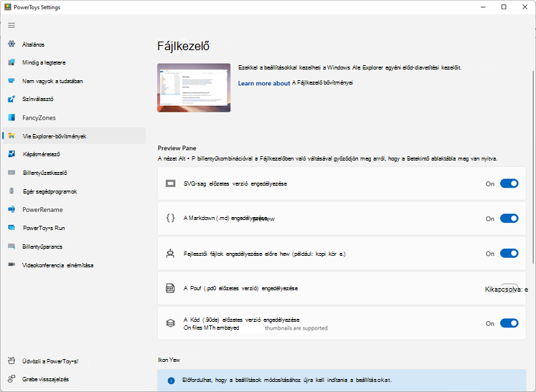Image resolution: width=536 pixels, height=392 pixels.
Task: Enable the Pouf (.pd0) preview switch
Action: 509,289
